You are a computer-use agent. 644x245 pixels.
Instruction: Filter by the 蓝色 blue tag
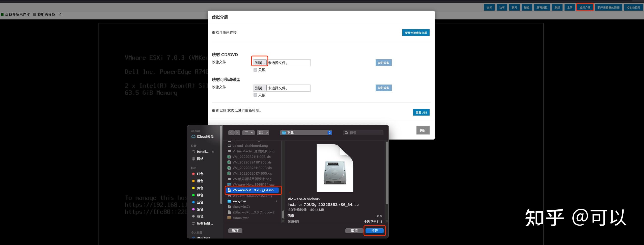click(198, 202)
